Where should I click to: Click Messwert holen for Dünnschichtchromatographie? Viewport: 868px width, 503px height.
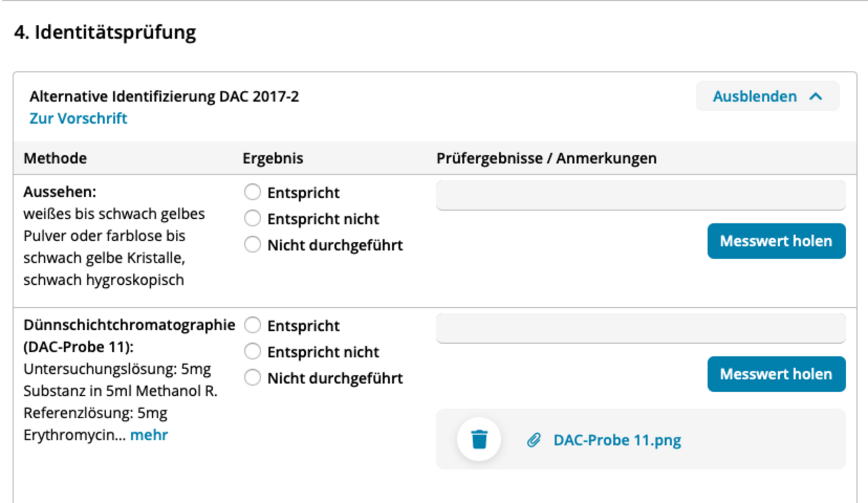[x=776, y=374]
